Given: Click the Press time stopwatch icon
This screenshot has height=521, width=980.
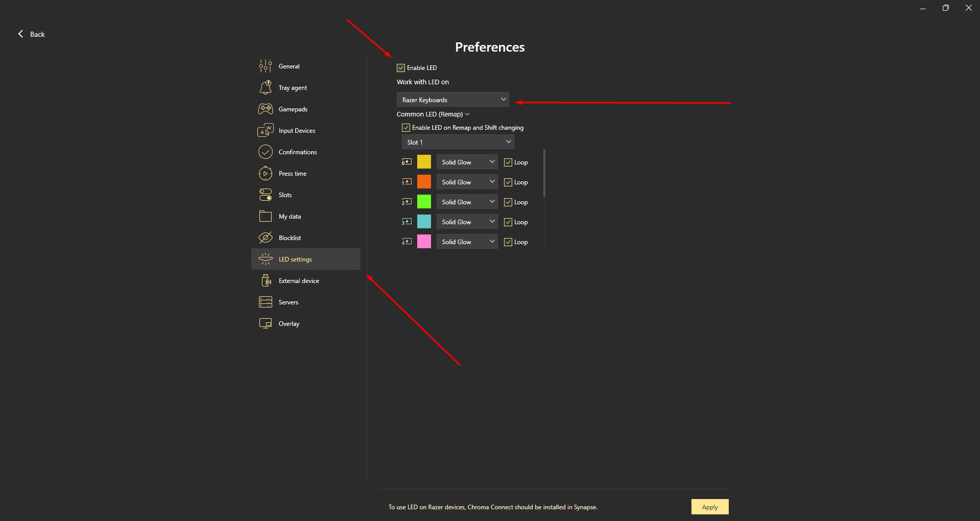Looking at the screenshot, I should (265, 174).
